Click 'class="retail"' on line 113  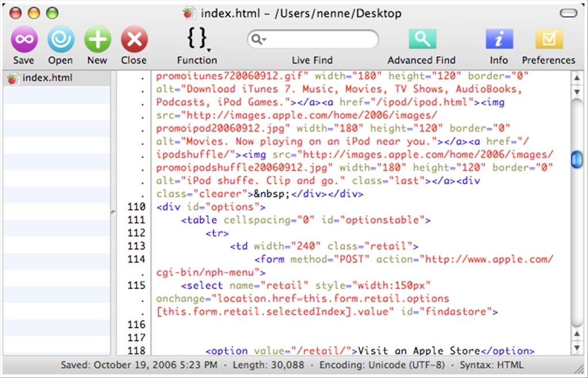370,246
